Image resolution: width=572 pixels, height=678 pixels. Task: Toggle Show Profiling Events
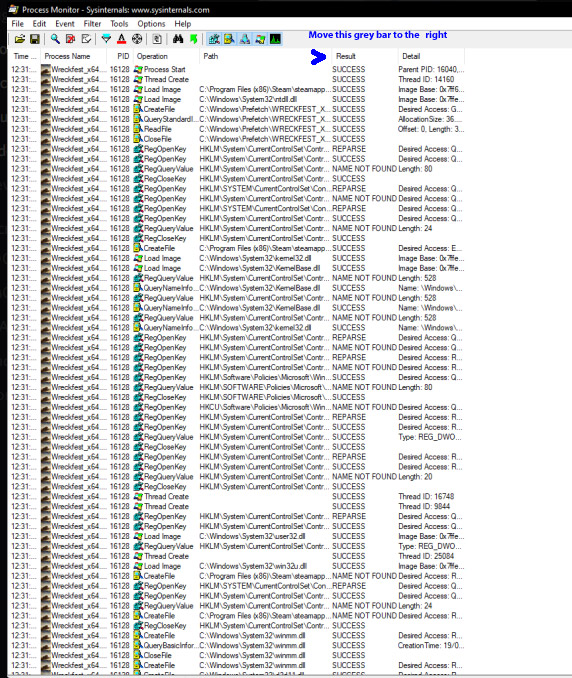[x=275, y=39]
